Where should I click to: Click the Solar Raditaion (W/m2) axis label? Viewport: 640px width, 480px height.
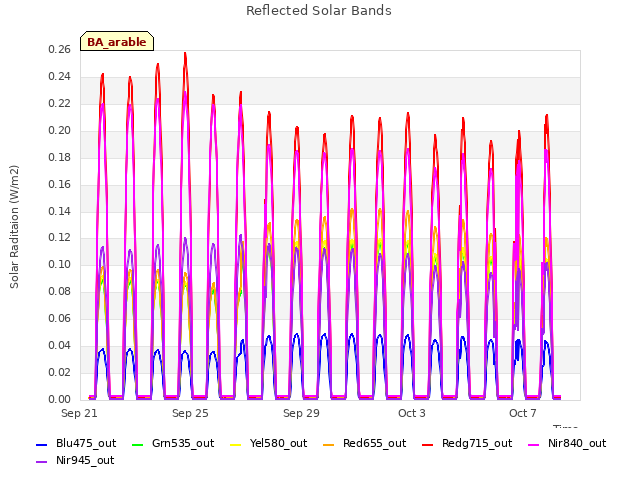click(x=14, y=227)
